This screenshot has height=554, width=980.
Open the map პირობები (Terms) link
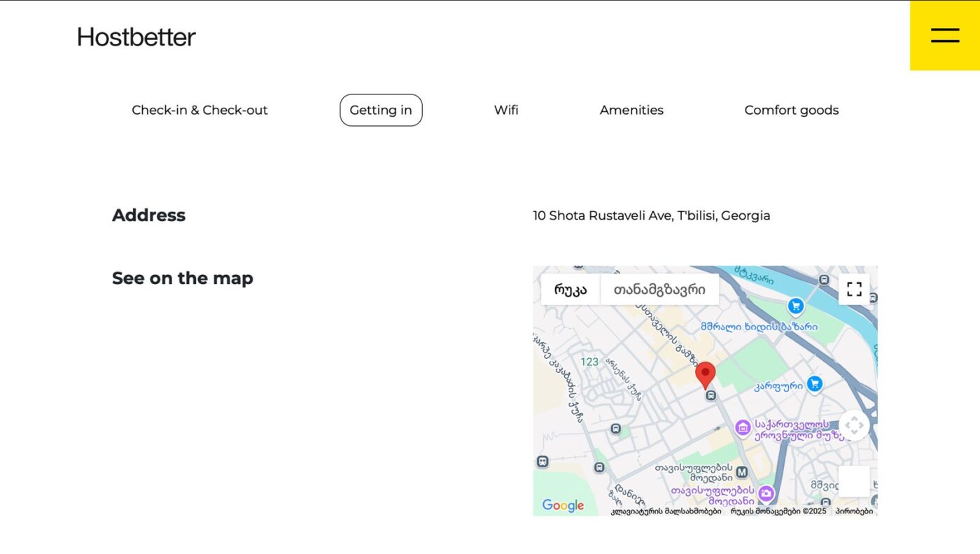[x=854, y=511]
